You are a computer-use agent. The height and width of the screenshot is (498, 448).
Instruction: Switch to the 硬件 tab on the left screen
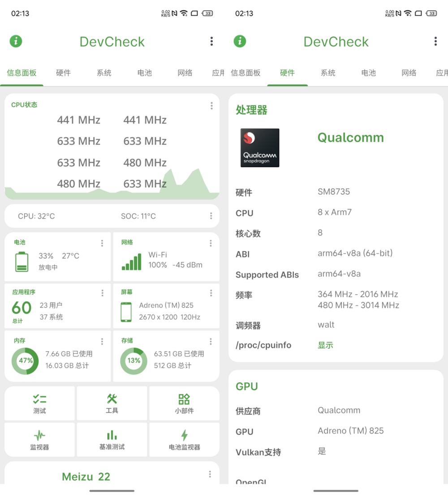(x=63, y=73)
